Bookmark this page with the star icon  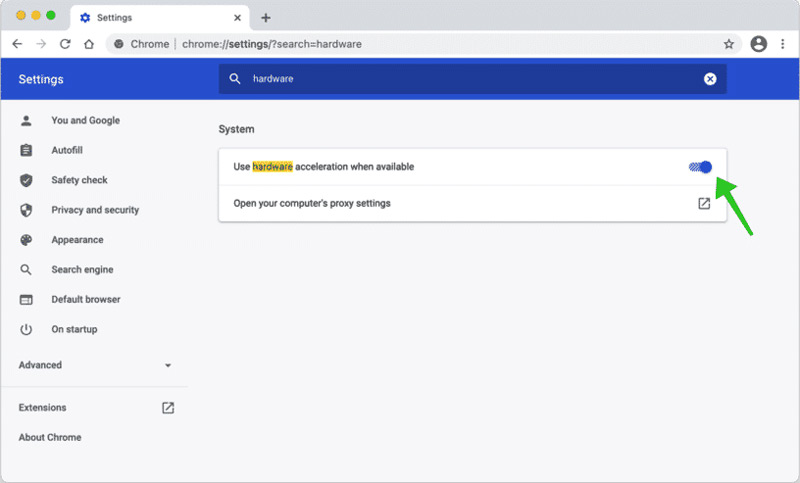[729, 44]
